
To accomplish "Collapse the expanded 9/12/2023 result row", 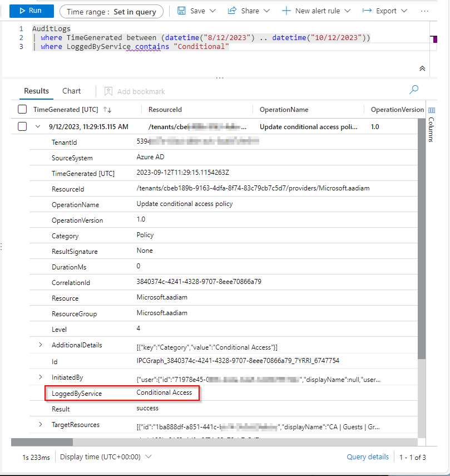I will (38, 126).
